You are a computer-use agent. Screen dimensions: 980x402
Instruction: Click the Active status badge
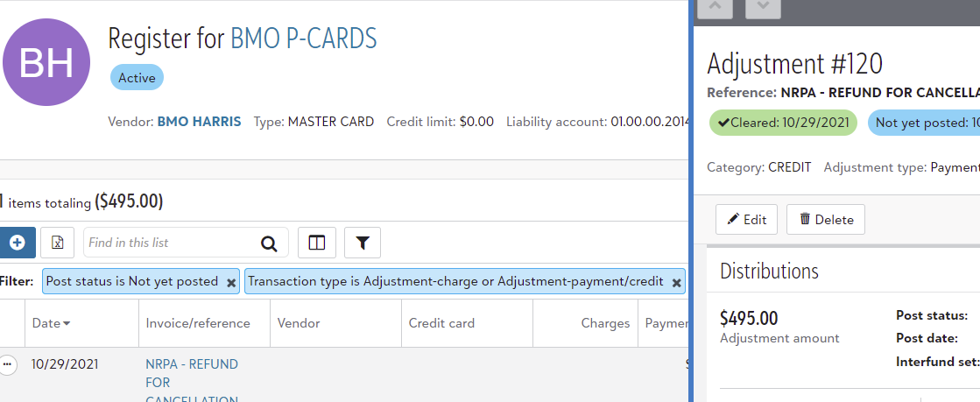pos(137,78)
